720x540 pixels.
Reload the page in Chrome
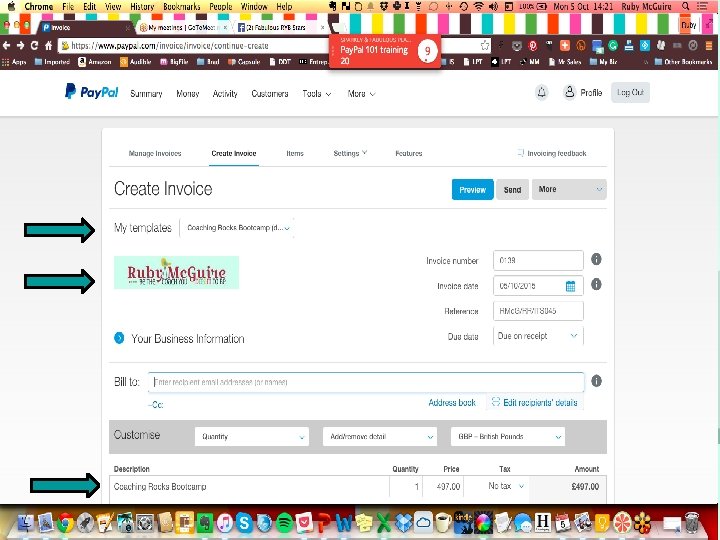pos(34,45)
